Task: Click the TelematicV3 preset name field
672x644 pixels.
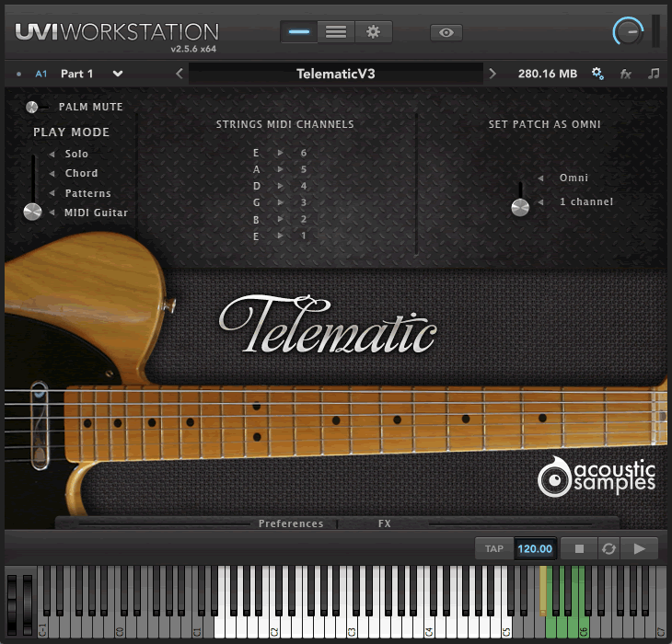Action: click(x=336, y=74)
